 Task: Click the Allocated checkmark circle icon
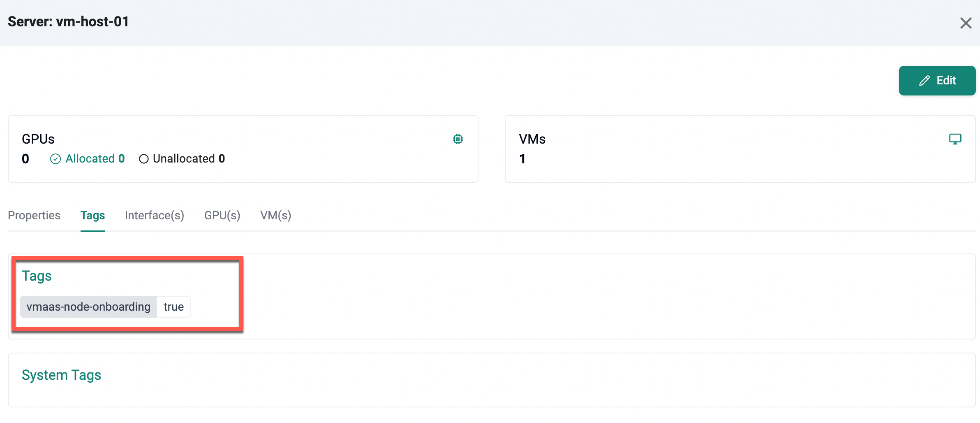coord(55,159)
